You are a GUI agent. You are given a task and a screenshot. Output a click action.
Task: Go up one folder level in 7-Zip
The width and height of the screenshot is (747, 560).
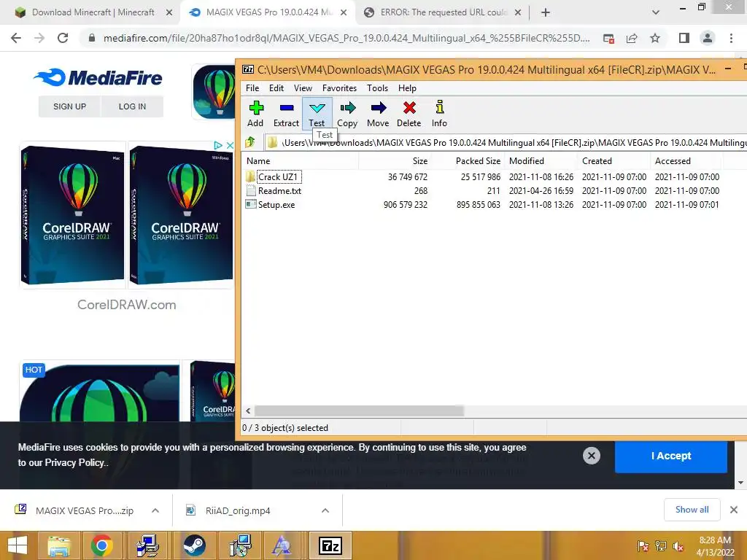pyautogui.click(x=250, y=142)
